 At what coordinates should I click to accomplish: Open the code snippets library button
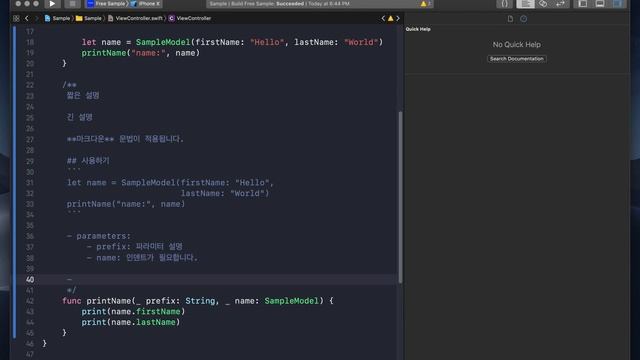504,4
